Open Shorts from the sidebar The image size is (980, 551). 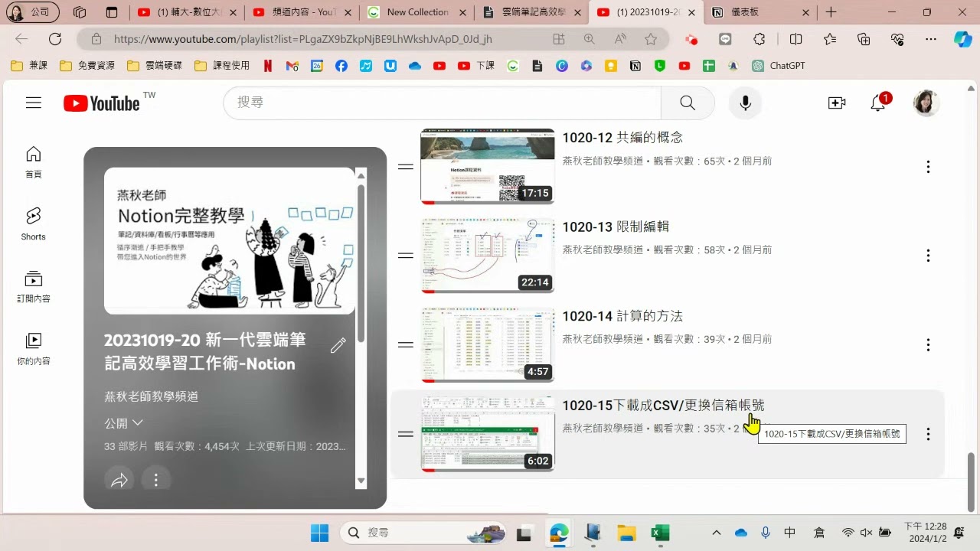pos(34,224)
